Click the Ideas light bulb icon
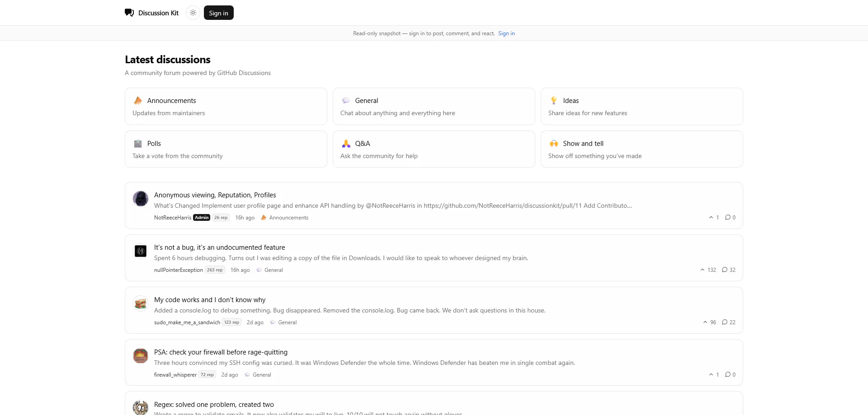This screenshot has height=415, width=868. (554, 100)
